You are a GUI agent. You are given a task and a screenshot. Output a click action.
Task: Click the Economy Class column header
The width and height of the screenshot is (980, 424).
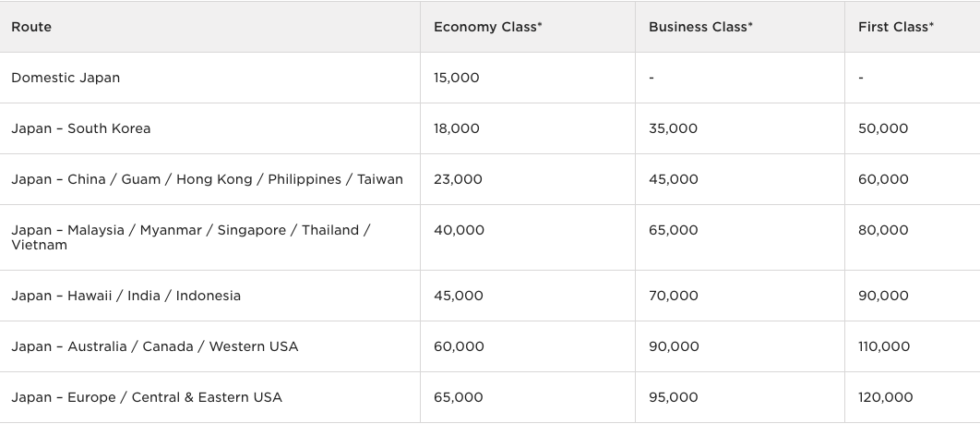487,27
